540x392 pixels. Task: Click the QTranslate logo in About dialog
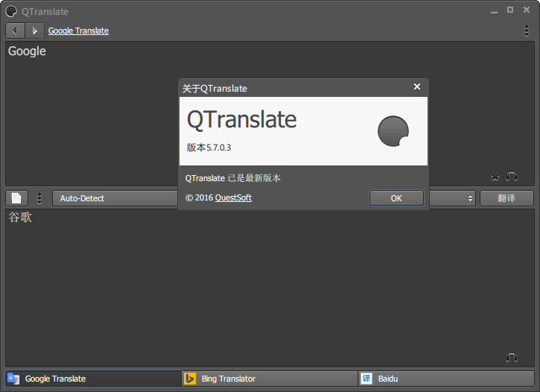(393, 131)
